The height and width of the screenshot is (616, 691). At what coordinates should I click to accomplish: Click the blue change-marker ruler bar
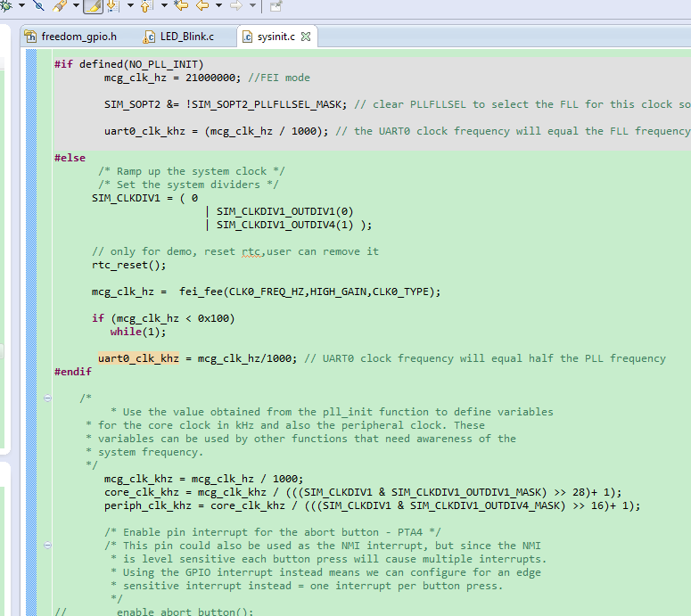click(31, 333)
